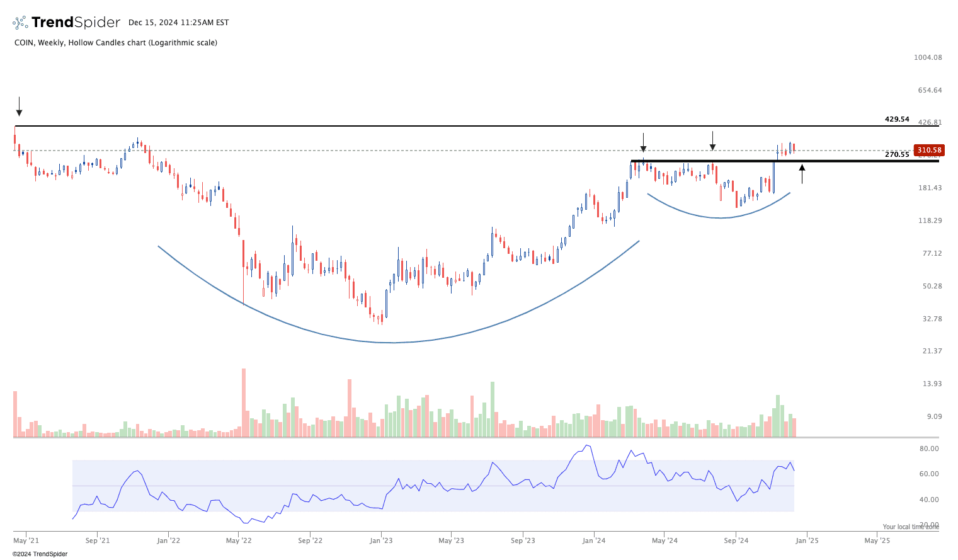Select the down arrow annotation at far left
Screen dimensions: 958x560
20,106
